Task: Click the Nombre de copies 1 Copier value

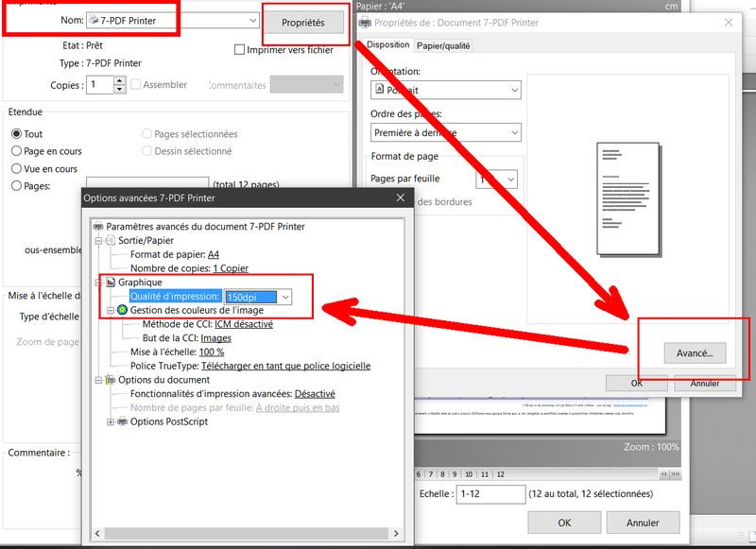Action: [x=231, y=268]
